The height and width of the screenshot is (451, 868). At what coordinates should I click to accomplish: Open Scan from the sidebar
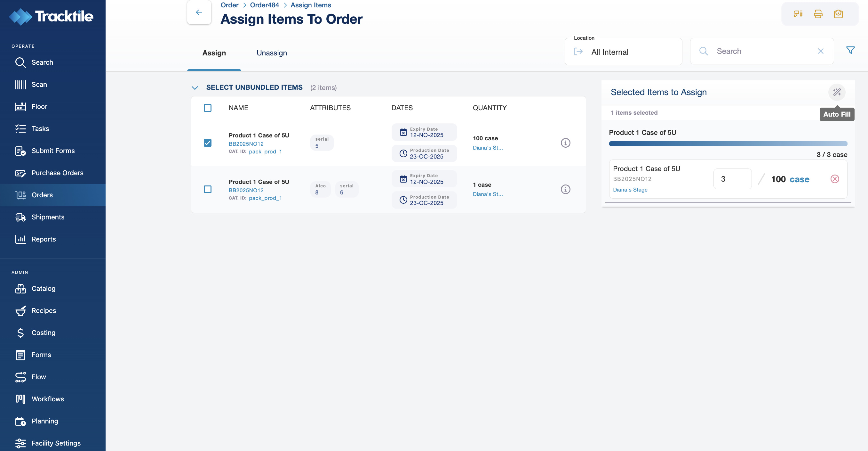(x=39, y=85)
